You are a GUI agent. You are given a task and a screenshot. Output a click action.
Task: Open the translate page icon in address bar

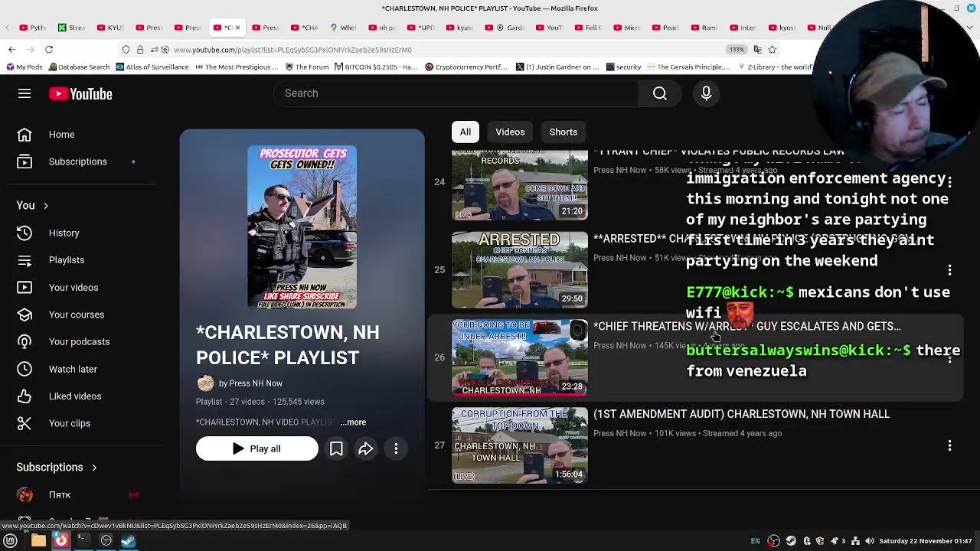pyautogui.click(x=757, y=50)
